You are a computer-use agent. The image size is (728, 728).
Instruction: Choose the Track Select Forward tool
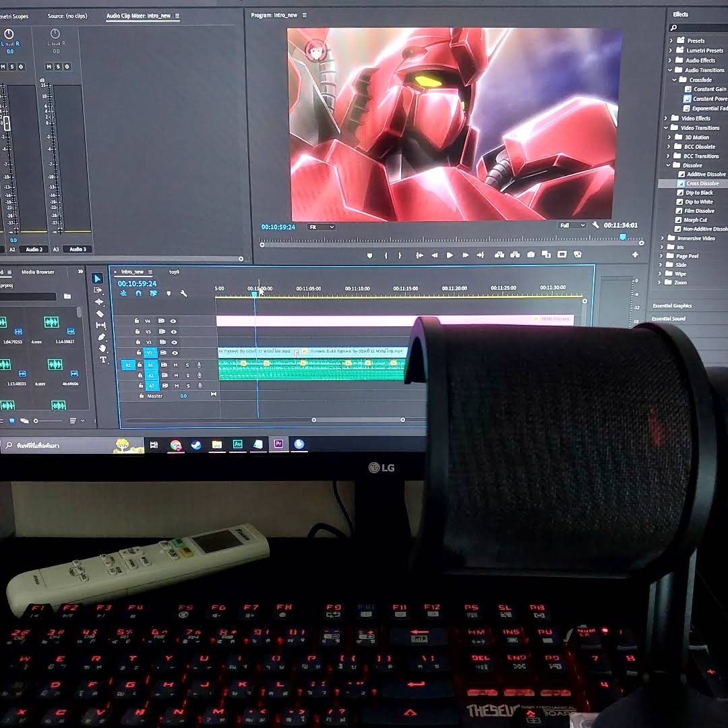(98, 290)
